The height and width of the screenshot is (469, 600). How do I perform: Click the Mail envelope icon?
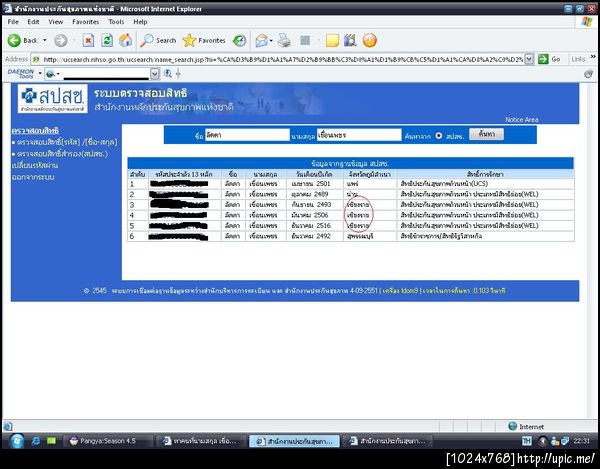(x=261, y=40)
